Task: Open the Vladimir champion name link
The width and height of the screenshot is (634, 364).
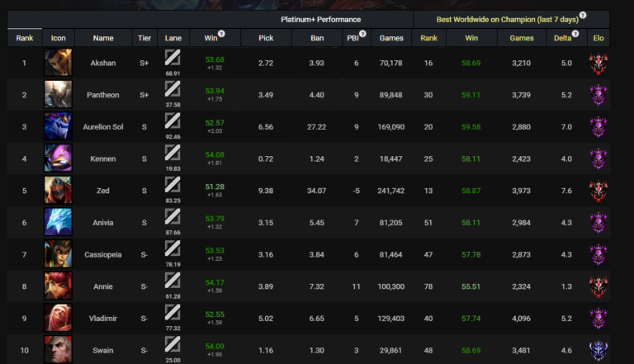Action: (103, 318)
